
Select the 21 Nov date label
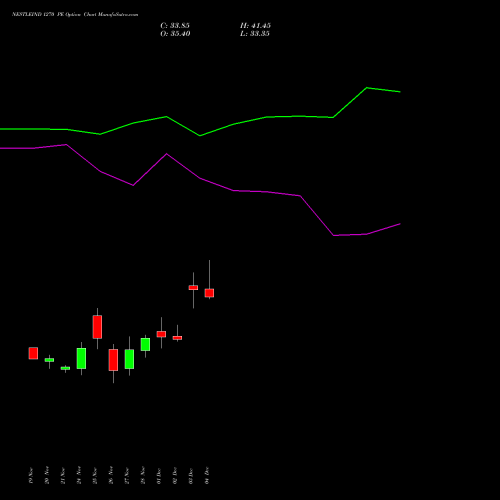click(63, 476)
